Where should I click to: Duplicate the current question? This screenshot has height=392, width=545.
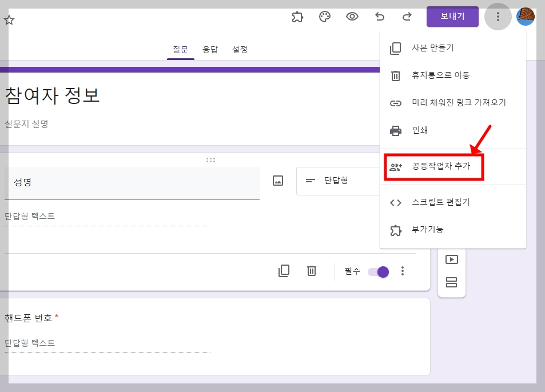284,271
